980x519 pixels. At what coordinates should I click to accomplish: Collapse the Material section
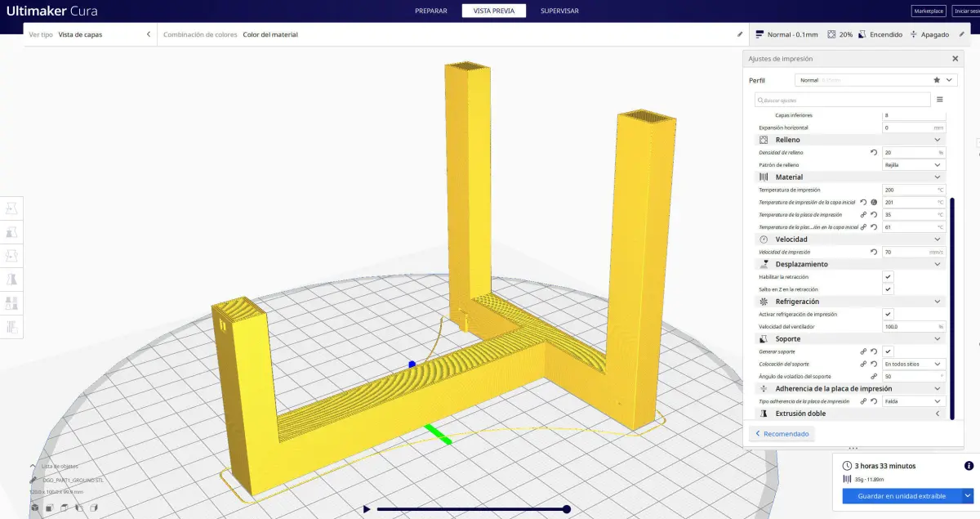[938, 177]
